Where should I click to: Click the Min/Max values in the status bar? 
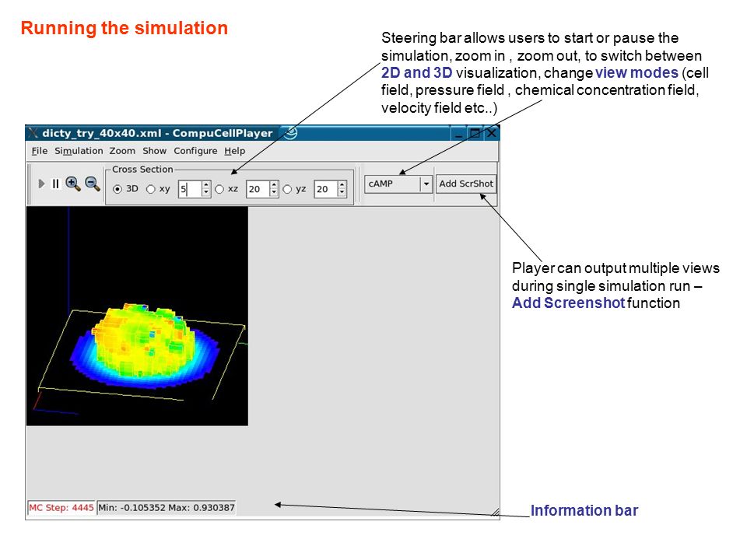point(167,508)
